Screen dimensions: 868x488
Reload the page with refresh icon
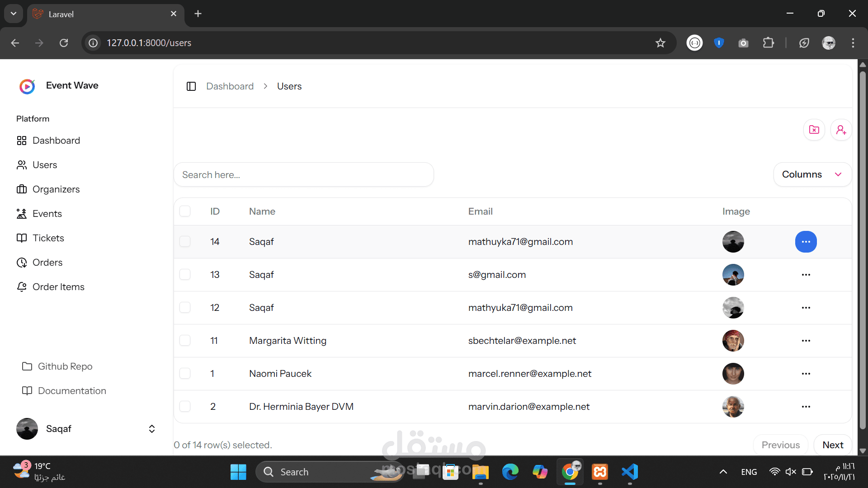click(64, 43)
